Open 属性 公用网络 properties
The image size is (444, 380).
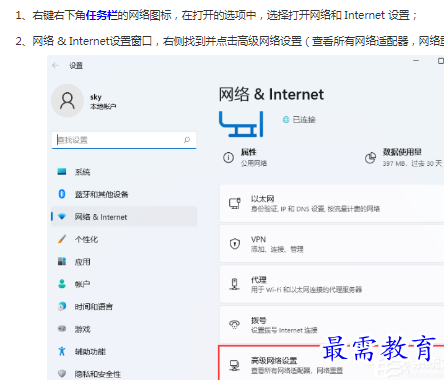[245, 157]
